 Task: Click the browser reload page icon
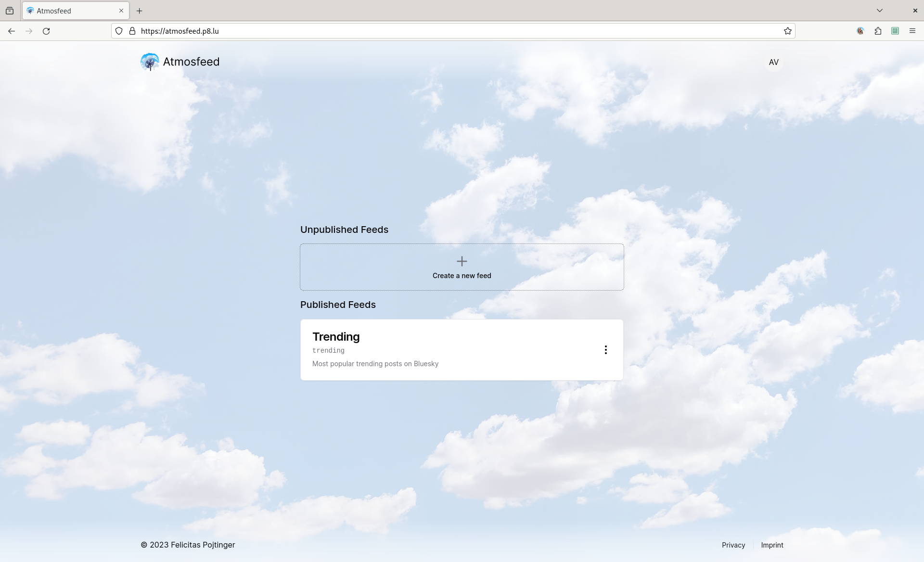click(x=46, y=31)
